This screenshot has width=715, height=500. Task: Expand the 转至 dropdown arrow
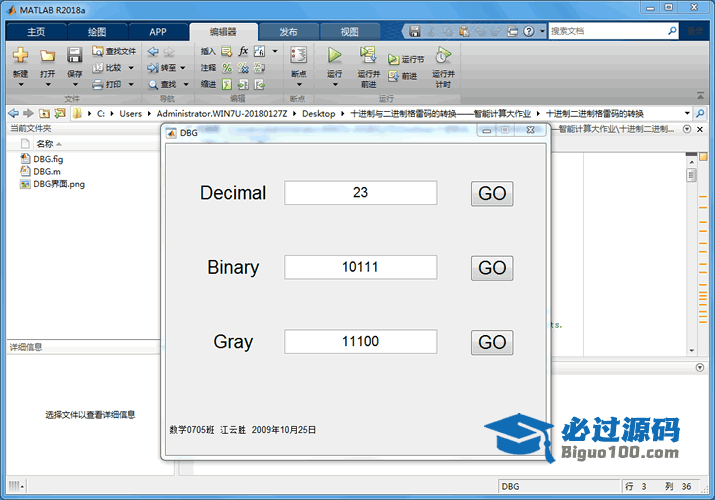[x=183, y=68]
